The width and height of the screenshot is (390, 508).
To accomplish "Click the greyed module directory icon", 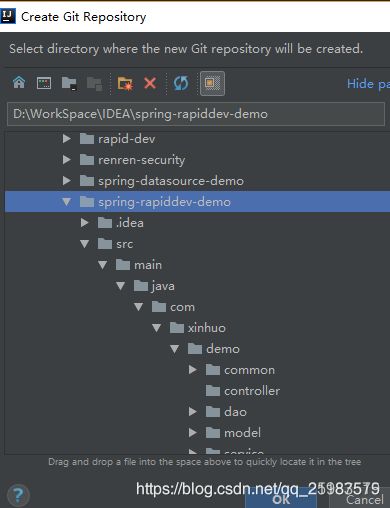I will [94, 84].
